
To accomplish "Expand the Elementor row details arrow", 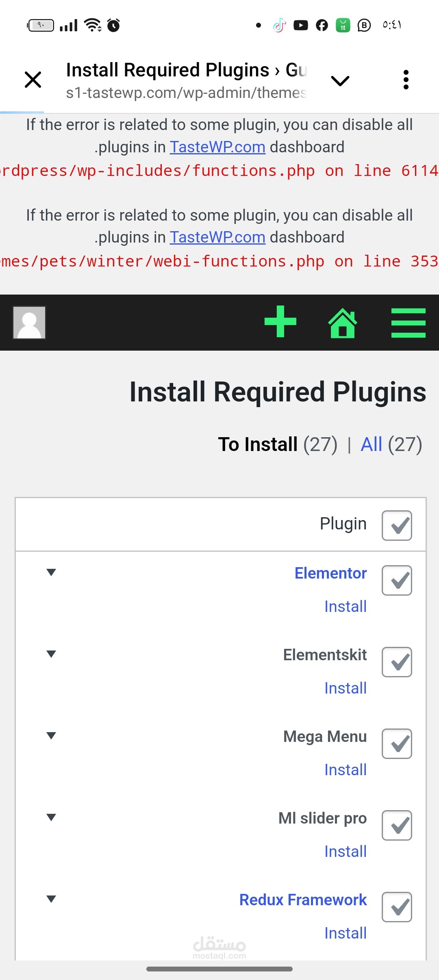I will coord(51,572).
